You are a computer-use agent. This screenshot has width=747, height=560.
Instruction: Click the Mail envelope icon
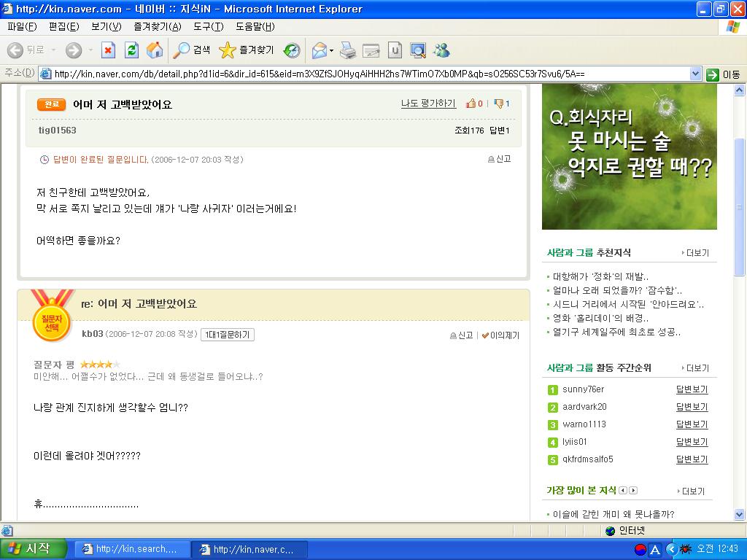pos(320,50)
